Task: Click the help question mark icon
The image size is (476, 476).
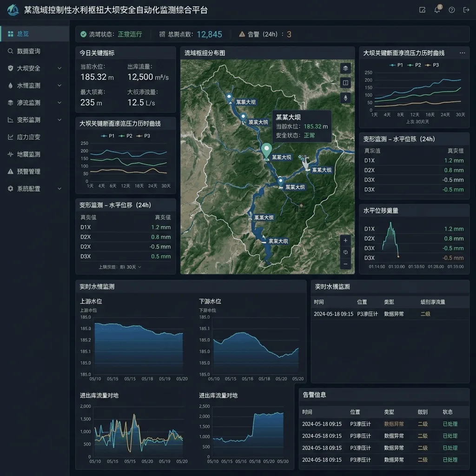Action: click(452, 10)
